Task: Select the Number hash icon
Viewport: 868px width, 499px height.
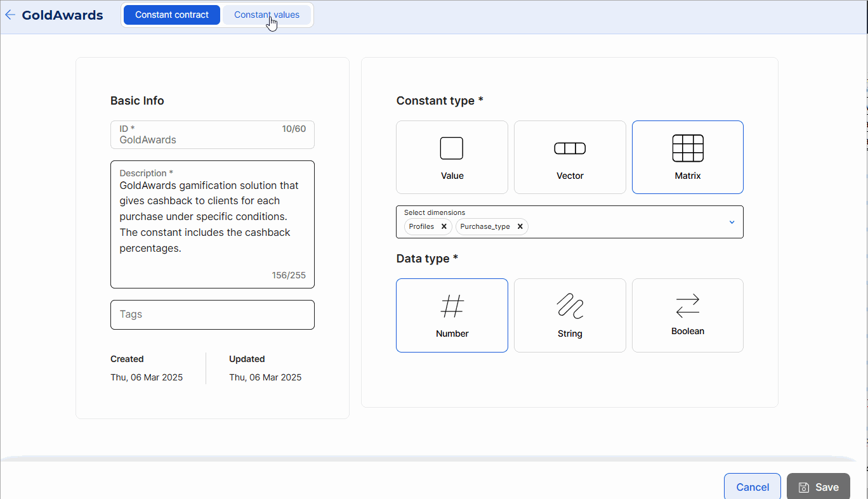Action: pyautogui.click(x=452, y=307)
